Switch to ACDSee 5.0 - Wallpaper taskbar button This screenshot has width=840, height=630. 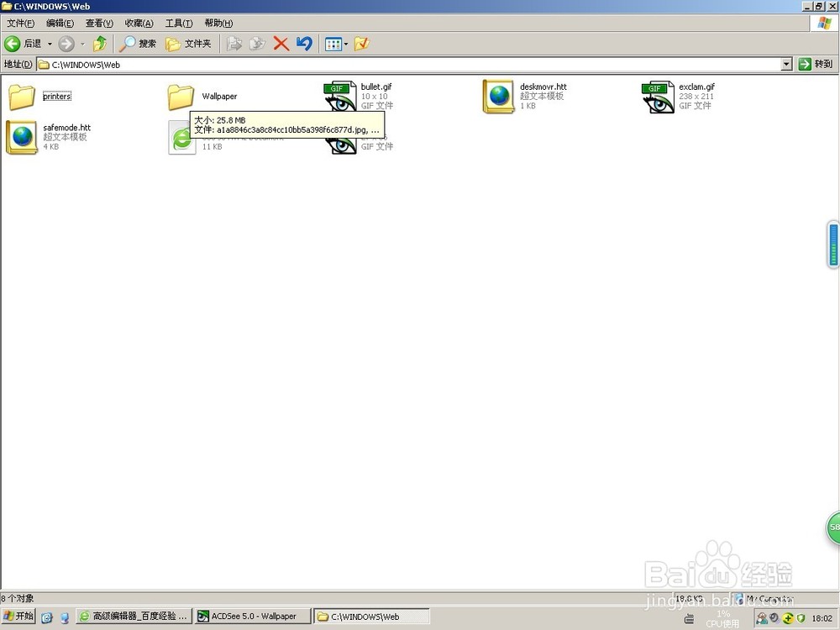pos(253,617)
